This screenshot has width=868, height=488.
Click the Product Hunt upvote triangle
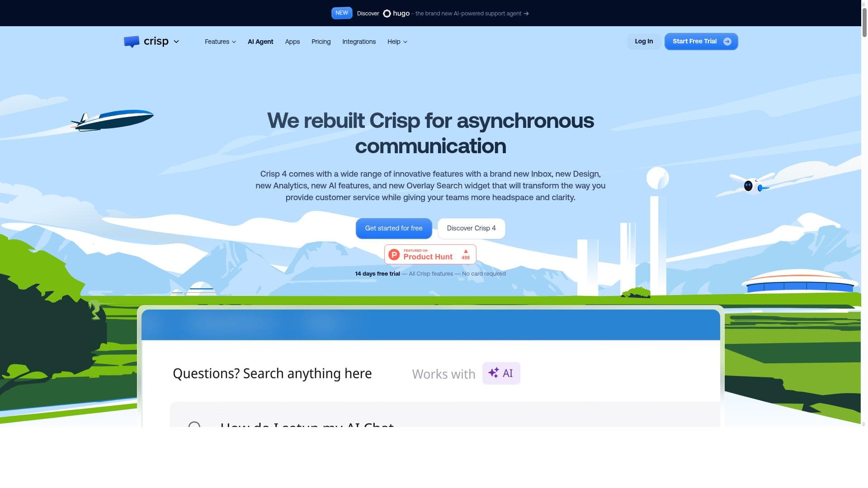click(x=466, y=251)
